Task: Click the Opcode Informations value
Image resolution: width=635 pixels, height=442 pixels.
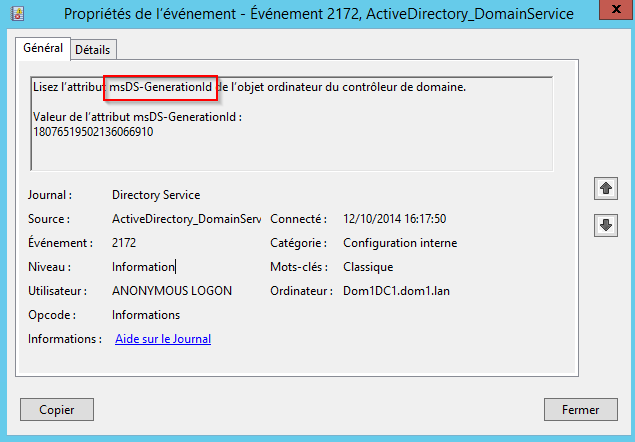Action: tap(146, 315)
